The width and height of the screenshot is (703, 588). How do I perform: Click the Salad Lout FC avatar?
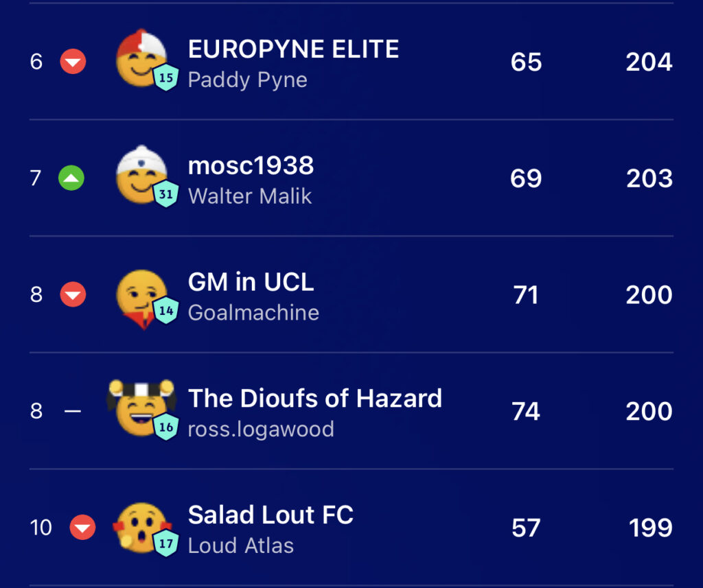[x=141, y=528]
